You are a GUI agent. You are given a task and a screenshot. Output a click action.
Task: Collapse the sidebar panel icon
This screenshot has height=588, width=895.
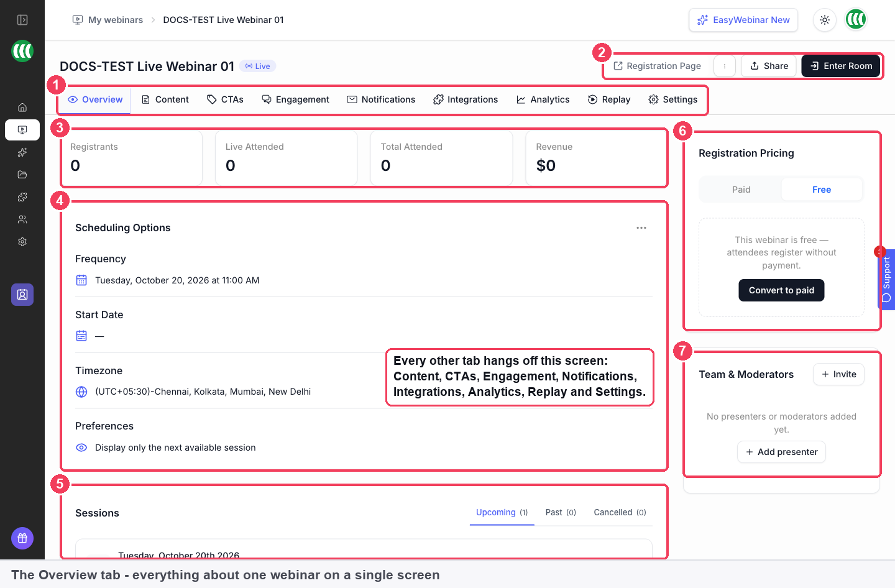click(x=22, y=20)
